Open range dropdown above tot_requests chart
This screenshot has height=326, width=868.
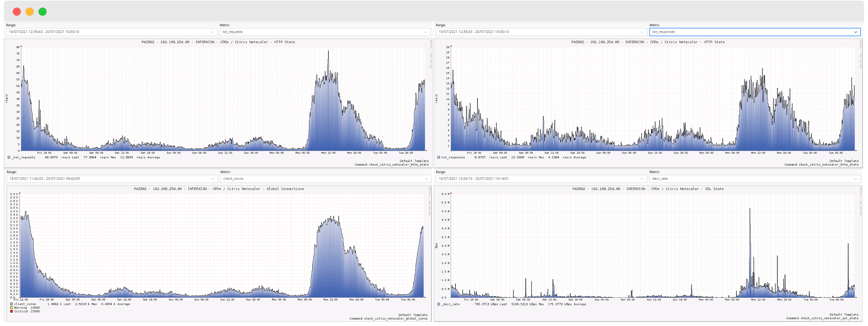point(111,32)
